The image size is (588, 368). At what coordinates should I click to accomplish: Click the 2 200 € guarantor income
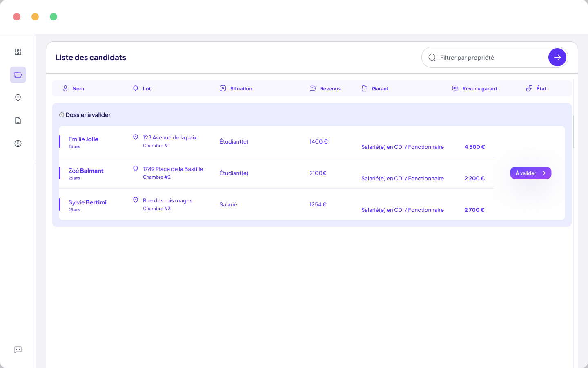(474, 179)
